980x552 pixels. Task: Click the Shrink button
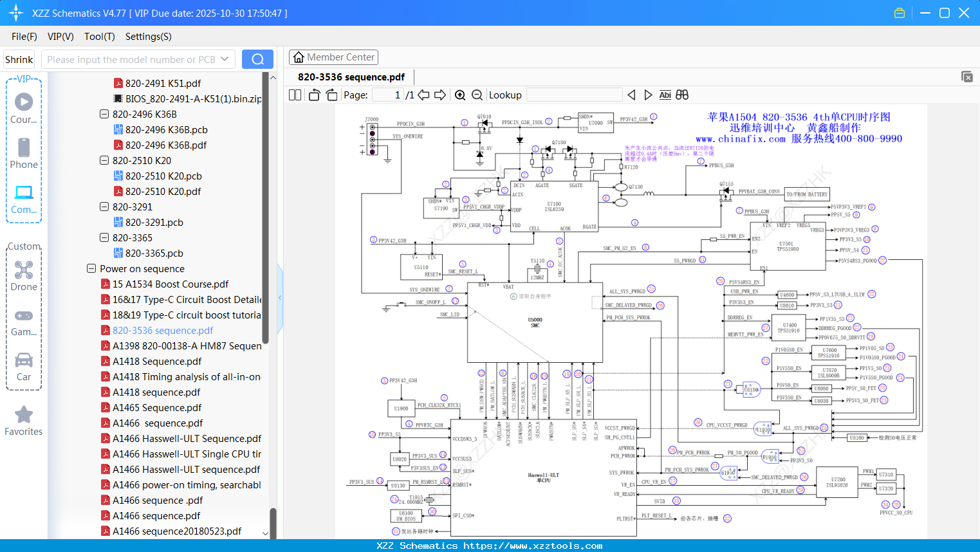19,59
